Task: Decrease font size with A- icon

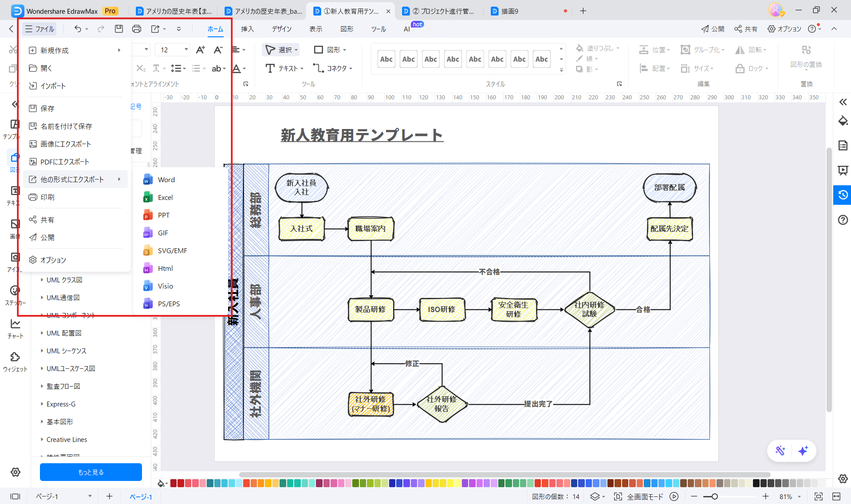Action: tap(218, 50)
